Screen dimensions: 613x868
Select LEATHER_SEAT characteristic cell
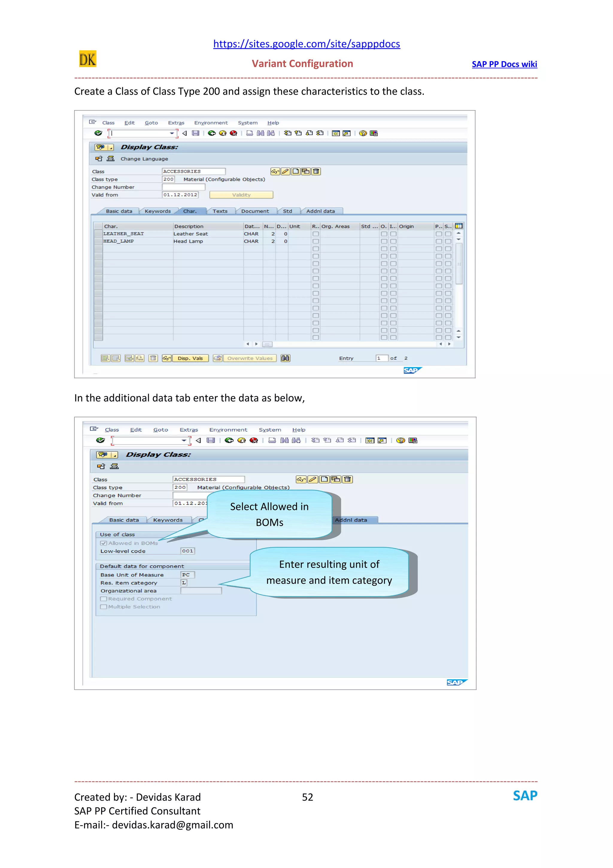coord(138,234)
